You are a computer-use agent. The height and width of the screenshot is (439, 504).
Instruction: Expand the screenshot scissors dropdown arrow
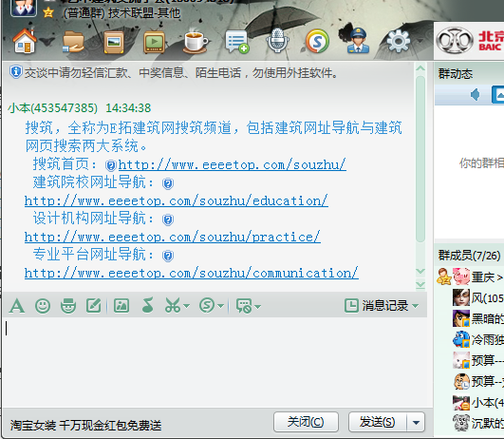point(186,306)
